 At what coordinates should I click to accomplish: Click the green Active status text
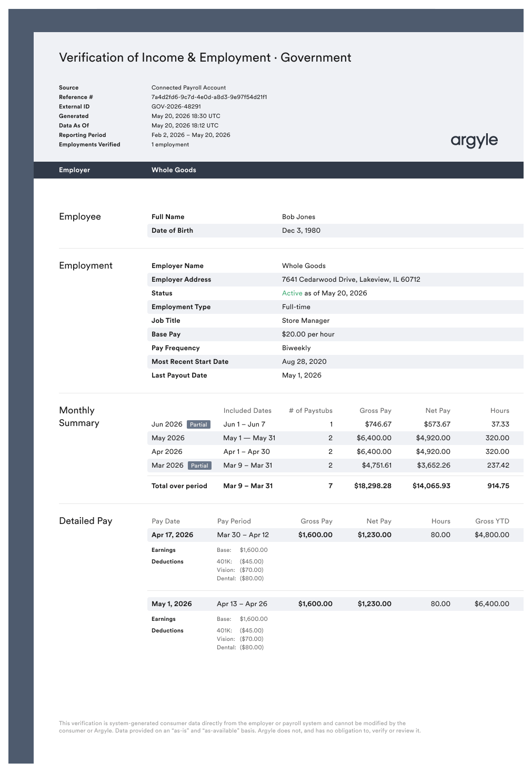[292, 293]
